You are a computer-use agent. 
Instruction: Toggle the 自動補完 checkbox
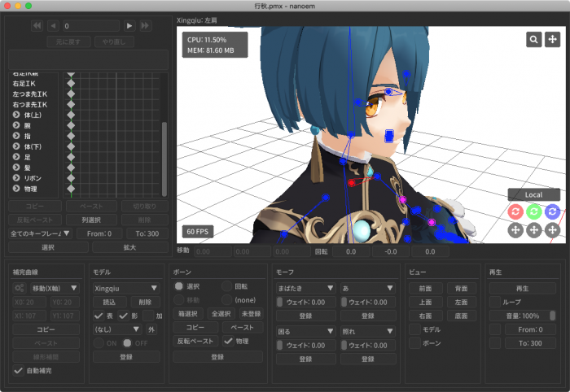[x=19, y=371]
